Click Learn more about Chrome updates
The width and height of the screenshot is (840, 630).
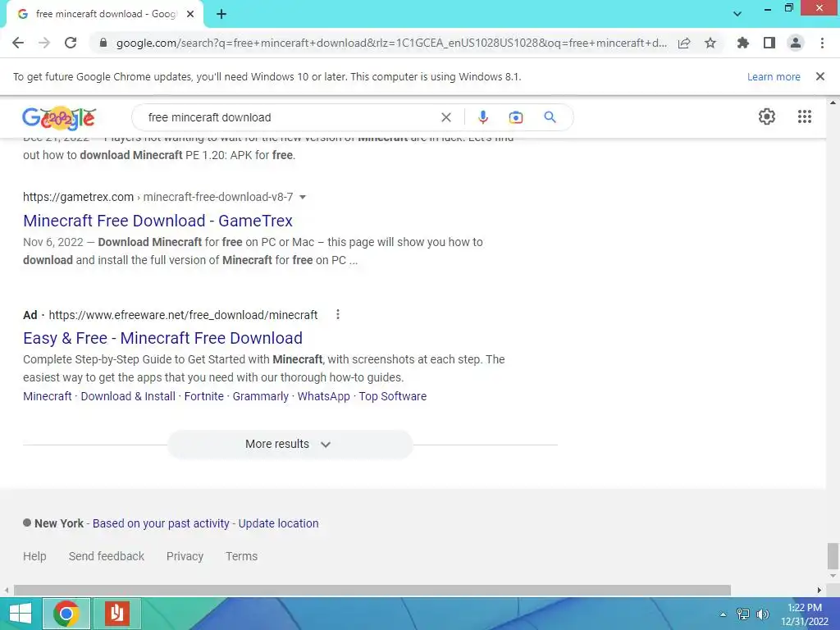pyautogui.click(x=774, y=76)
